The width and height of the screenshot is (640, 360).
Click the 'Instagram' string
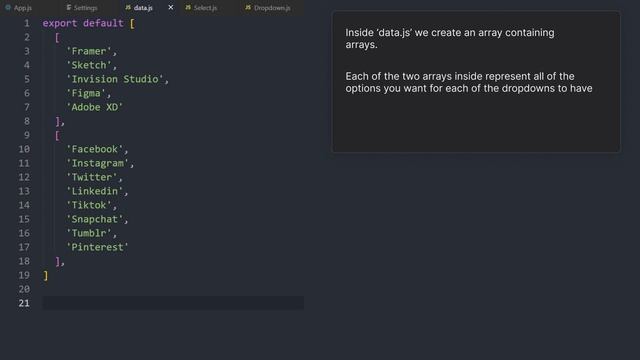point(98,163)
